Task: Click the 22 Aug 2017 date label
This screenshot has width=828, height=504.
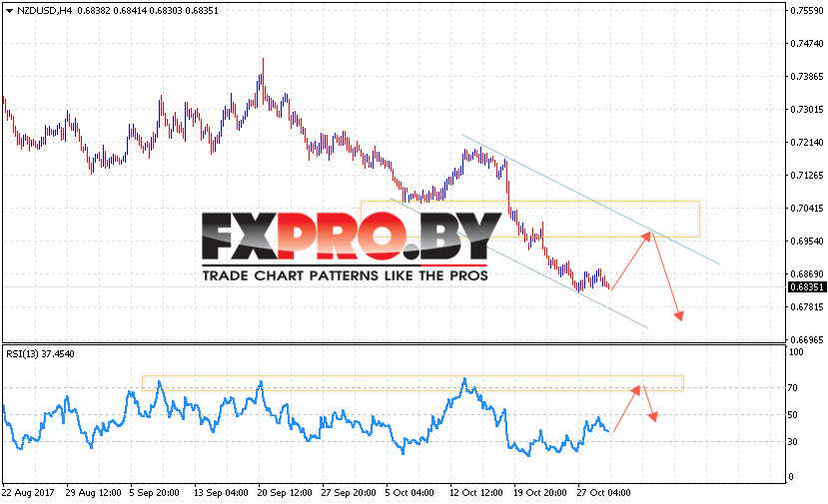Action: point(29,493)
